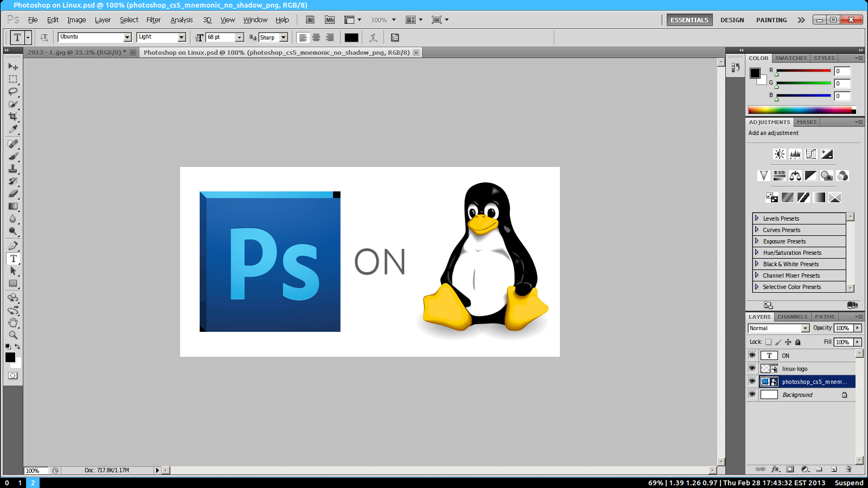Viewport: 868px width, 488px height.
Task: Select the Lasso tool
Action: 13,92
